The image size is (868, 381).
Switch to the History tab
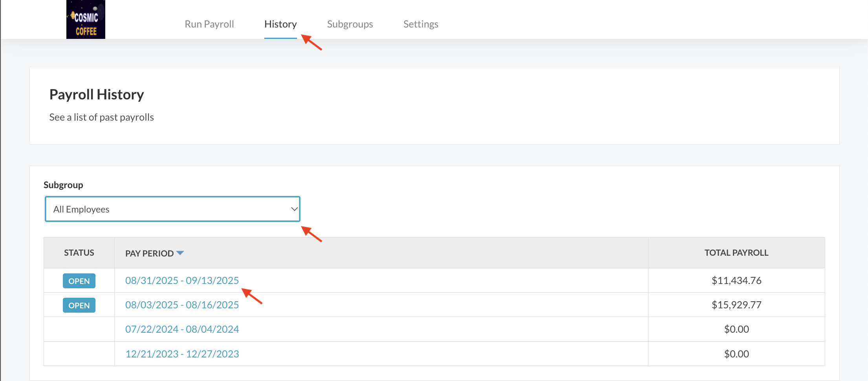[280, 24]
